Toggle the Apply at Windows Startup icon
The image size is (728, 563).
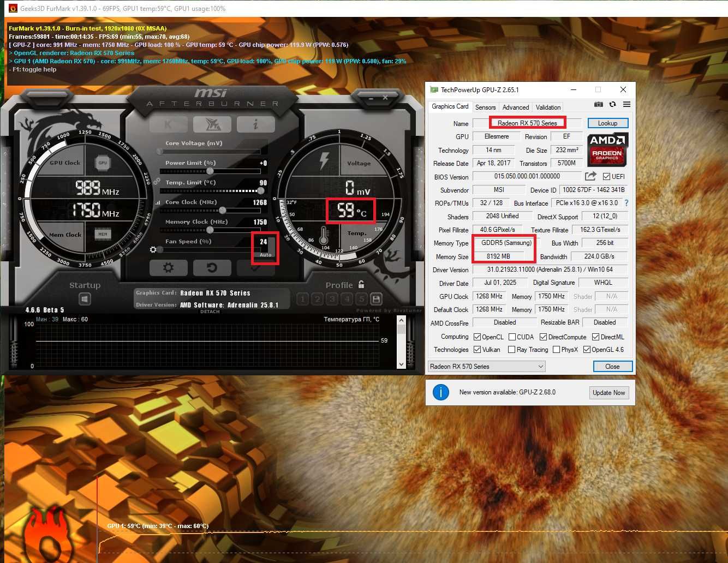(85, 299)
